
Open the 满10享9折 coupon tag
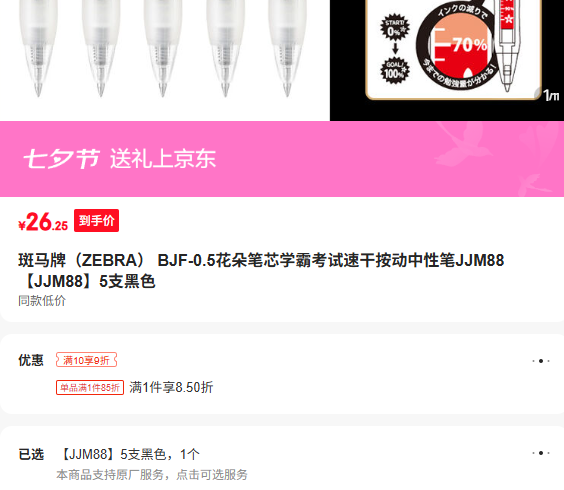pyautogui.click(x=86, y=360)
